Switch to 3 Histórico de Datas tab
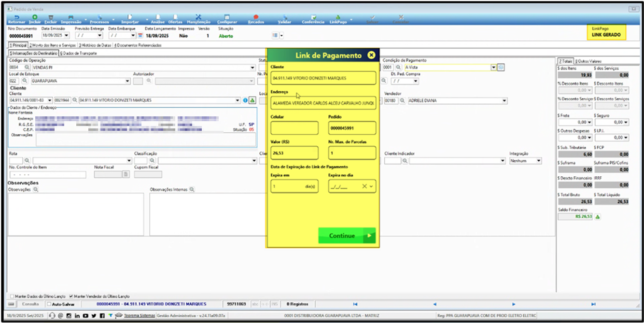This screenshot has width=644, height=323. pos(95,45)
